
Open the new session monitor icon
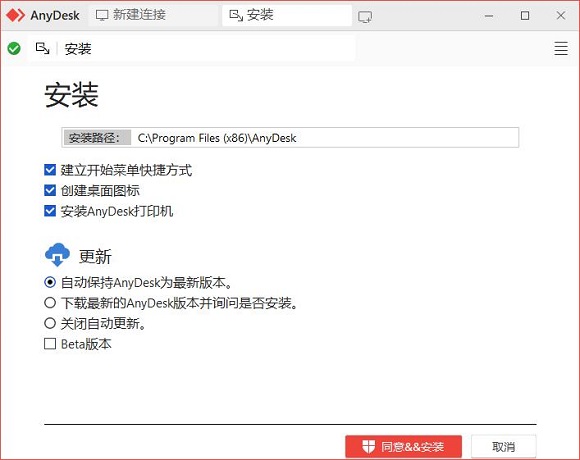tap(365, 17)
